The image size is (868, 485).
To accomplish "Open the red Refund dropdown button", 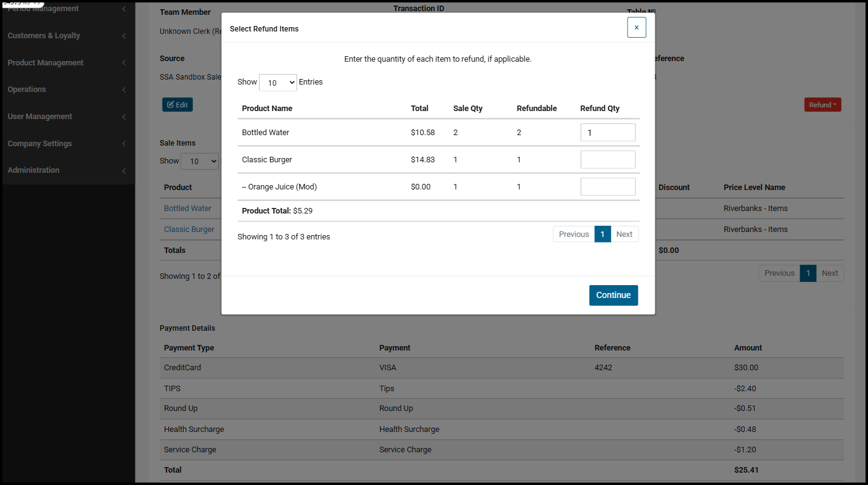I will 822,105.
